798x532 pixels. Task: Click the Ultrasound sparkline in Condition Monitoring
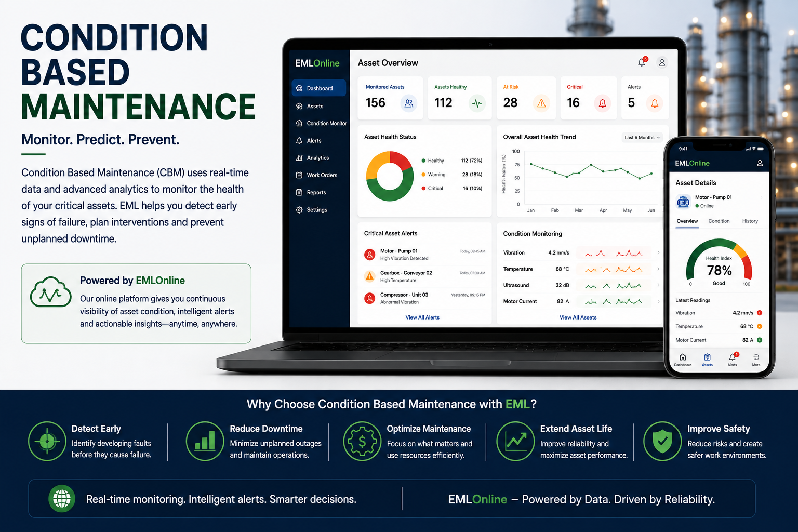[x=613, y=285]
